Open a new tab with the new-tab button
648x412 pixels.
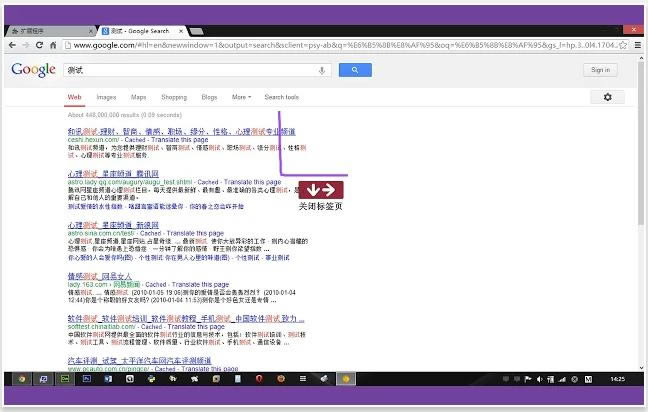196,31
